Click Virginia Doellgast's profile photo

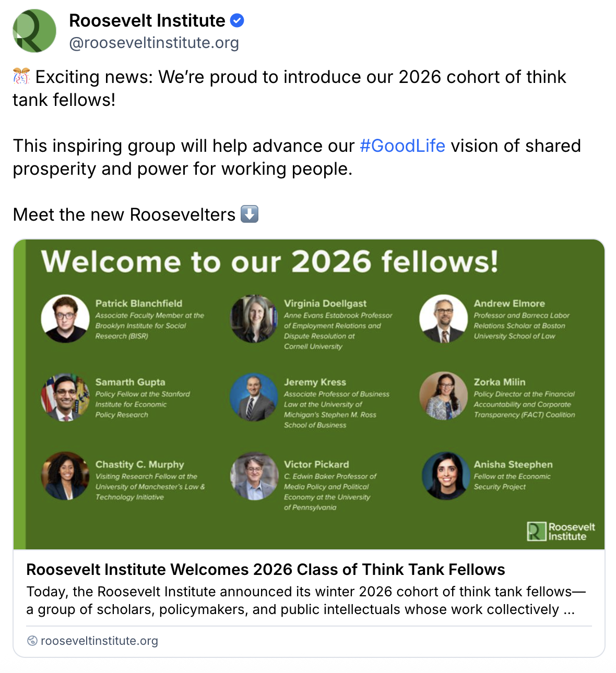coord(254,319)
